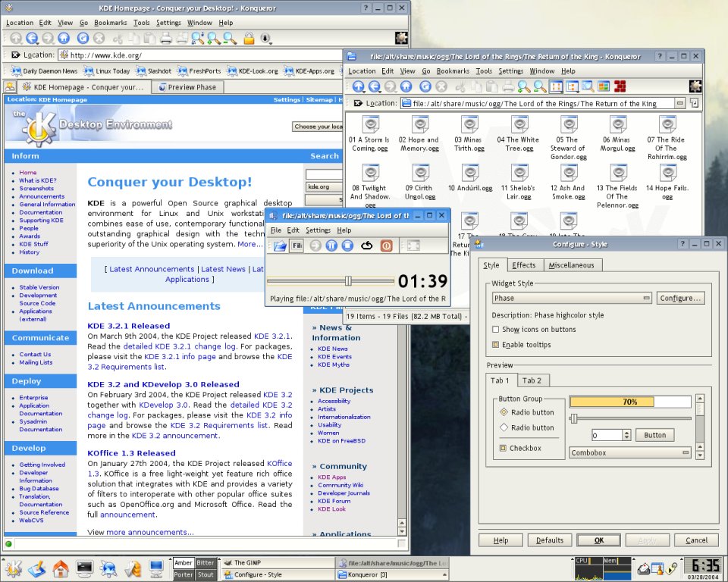Clear the Location bar in the KDE Homepage window
Screen dimensions: 728x582
pos(15,55)
